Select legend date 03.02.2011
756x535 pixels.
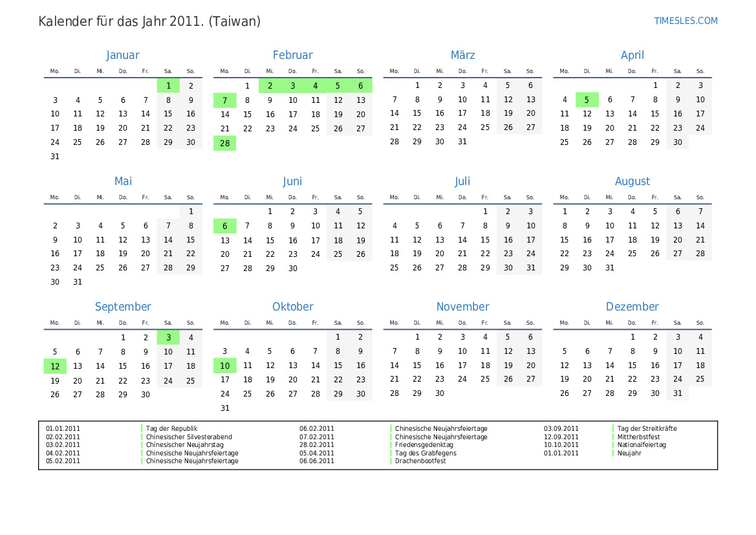[63, 445]
